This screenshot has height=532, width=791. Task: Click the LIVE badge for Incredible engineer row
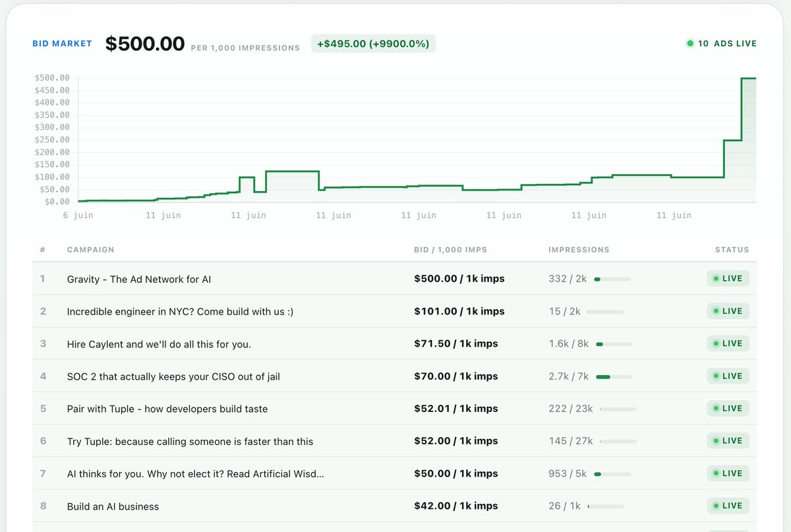(728, 311)
